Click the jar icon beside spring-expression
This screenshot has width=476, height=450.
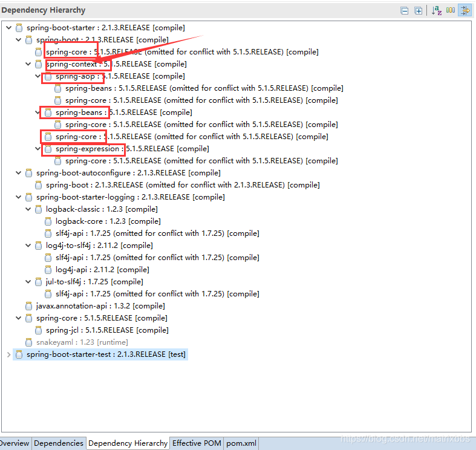click(48, 149)
